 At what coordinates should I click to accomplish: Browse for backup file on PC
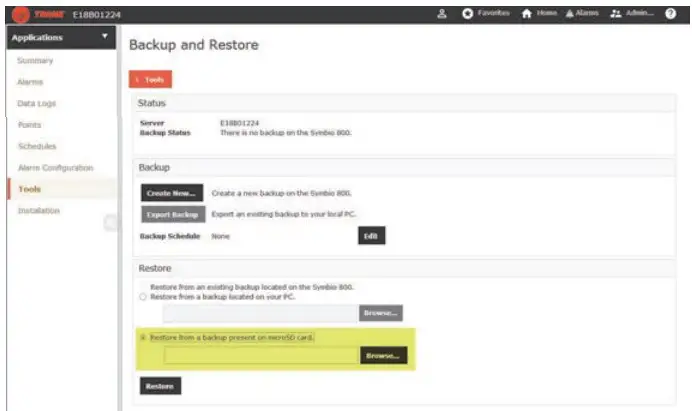381,313
